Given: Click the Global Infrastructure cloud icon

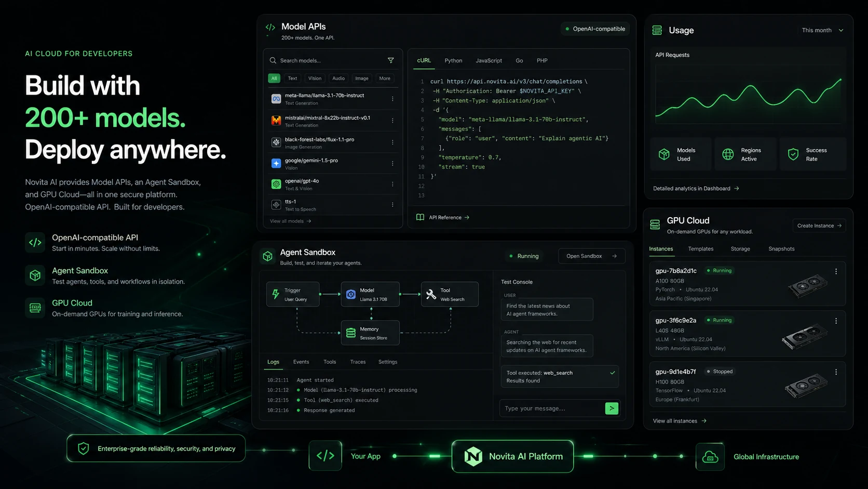Looking at the screenshot, I should click(710, 457).
